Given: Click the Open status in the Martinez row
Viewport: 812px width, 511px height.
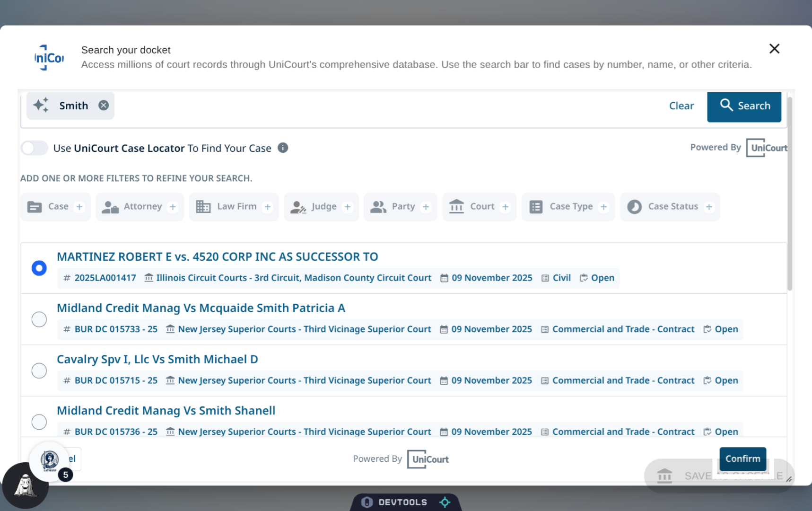Looking at the screenshot, I should coord(602,278).
